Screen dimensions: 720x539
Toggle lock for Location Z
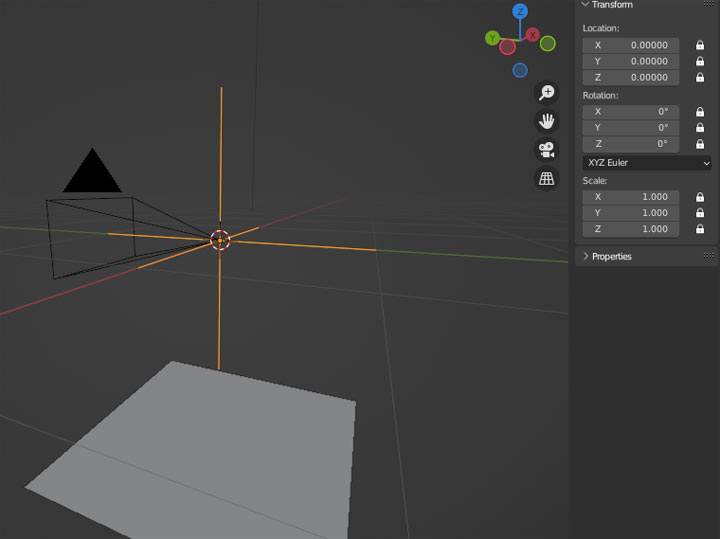(x=700, y=77)
